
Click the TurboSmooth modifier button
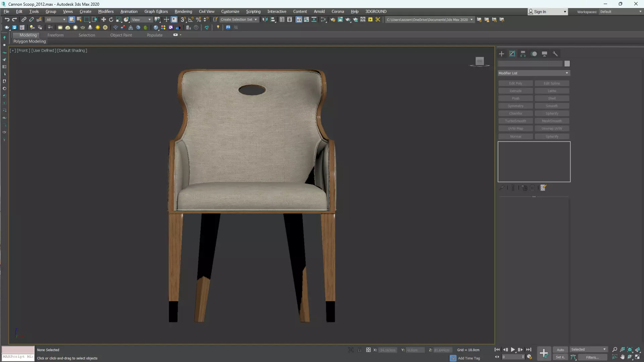click(x=515, y=121)
